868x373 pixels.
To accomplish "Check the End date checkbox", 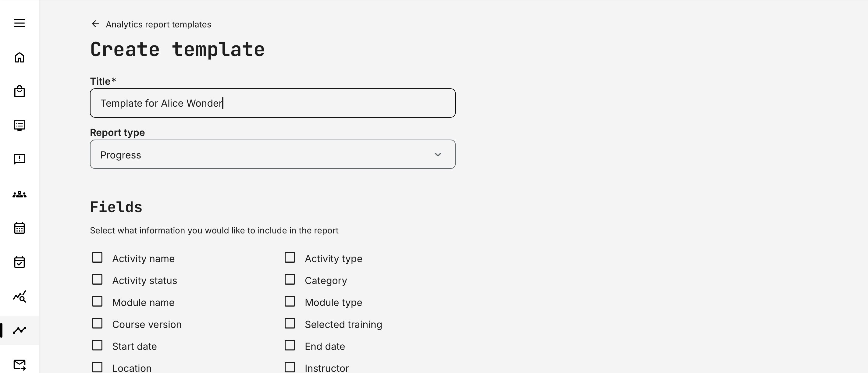I will (290, 345).
